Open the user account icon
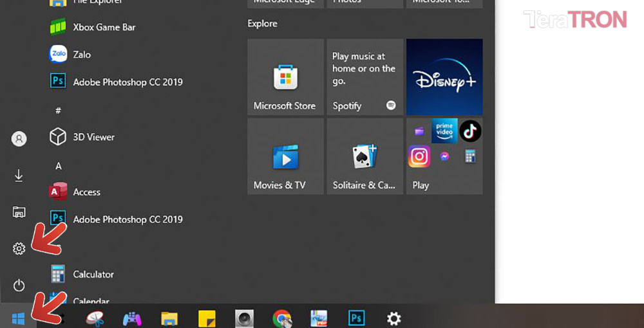The width and height of the screenshot is (644, 328). (x=19, y=138)
